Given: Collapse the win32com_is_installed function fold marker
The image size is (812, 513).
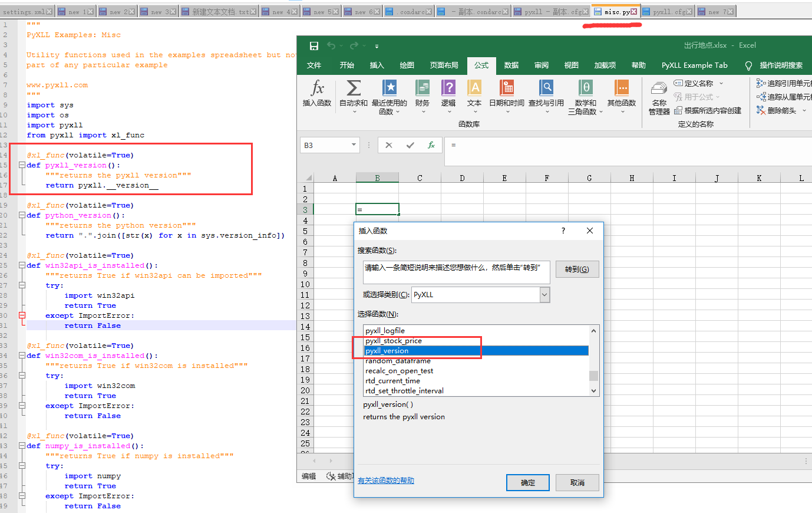Looking at the screenshot, I should [x=22, y=356].
